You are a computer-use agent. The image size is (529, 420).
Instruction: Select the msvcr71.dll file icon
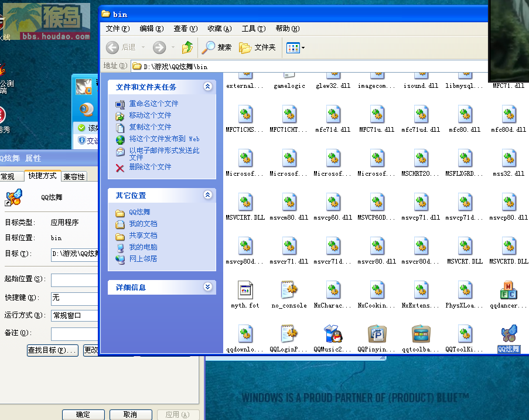click(x=289, y=246)
